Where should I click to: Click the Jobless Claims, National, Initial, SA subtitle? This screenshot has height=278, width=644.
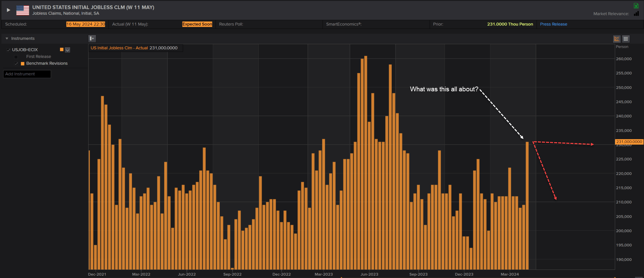pyautogui.click(x=66, y=14)
